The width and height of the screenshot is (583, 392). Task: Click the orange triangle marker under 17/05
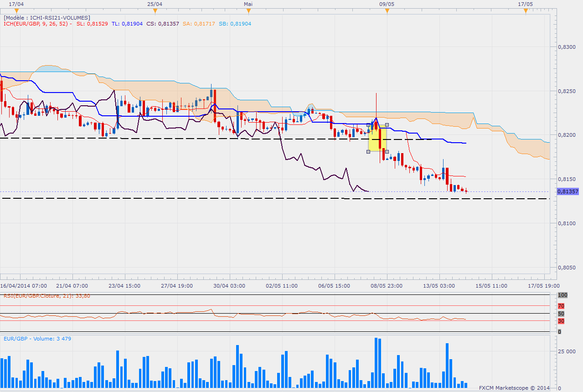[526, 10]
